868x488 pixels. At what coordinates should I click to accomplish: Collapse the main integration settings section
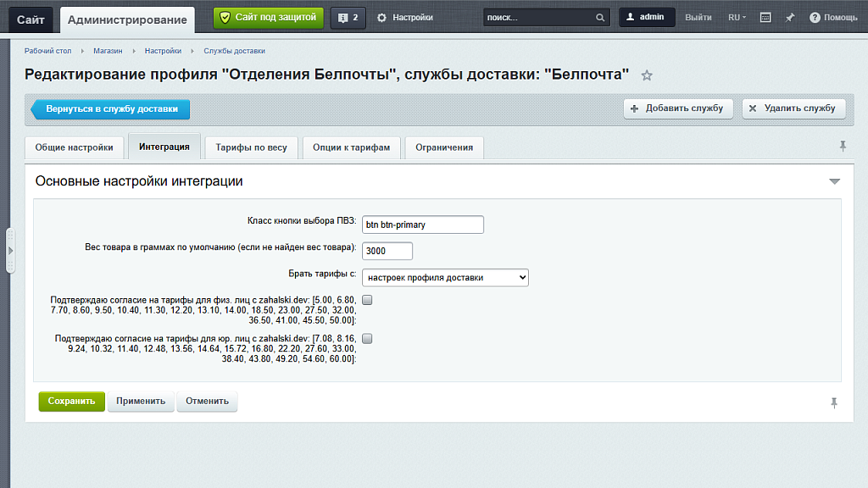(834, 181)
